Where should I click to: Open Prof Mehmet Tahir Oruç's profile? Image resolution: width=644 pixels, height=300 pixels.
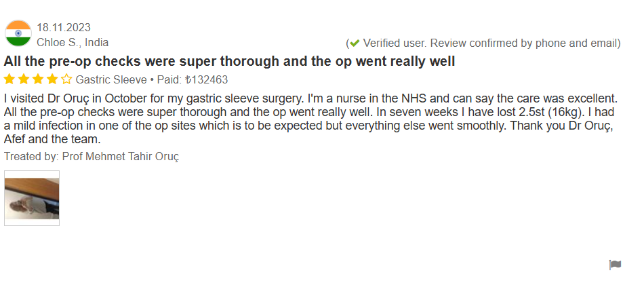point(120,156)
